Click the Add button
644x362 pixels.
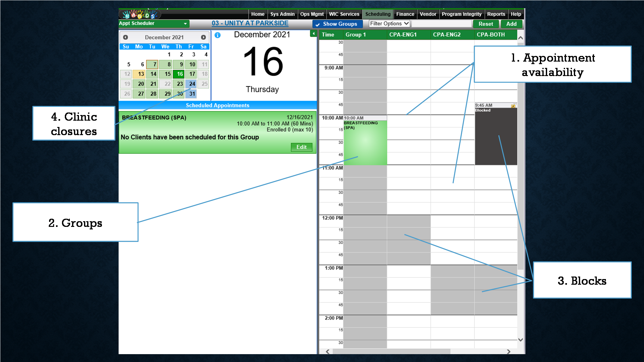coord(511,24)
